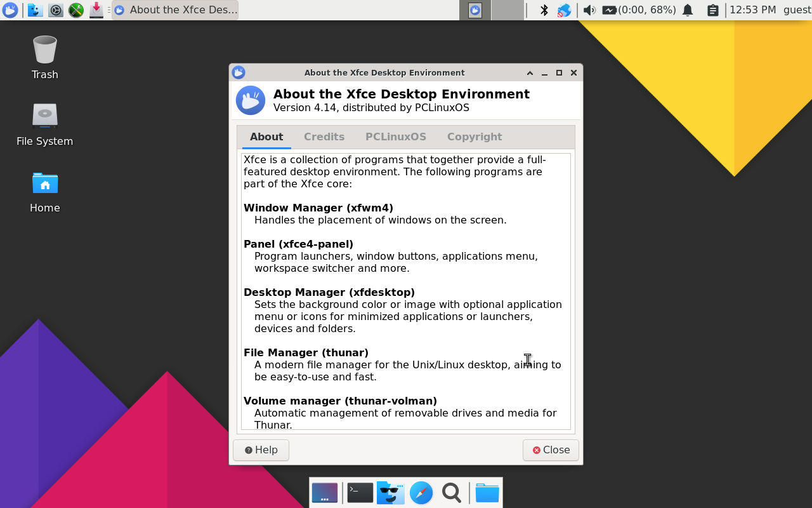Open the PCLinuxOS tab
Viewport: 812px width, 508px height.
click(396, 137)
